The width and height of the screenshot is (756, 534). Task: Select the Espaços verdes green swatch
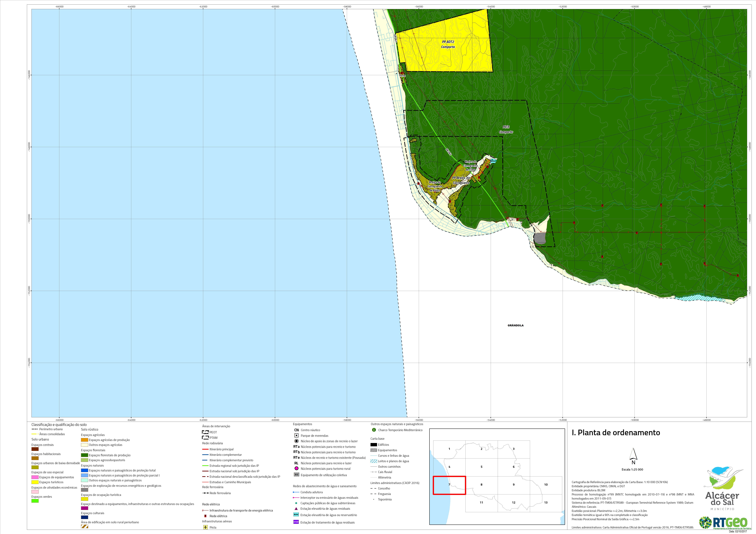coord(35,501)
